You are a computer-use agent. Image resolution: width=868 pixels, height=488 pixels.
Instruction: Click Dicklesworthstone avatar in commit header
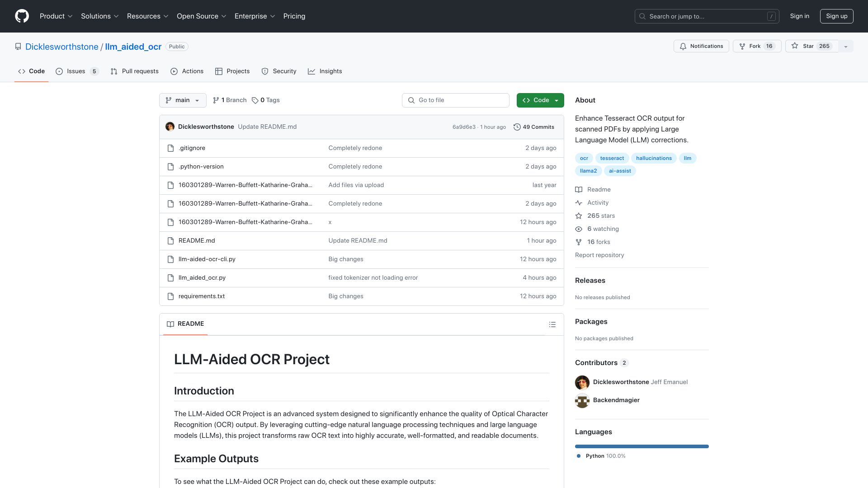pos(170,127)
